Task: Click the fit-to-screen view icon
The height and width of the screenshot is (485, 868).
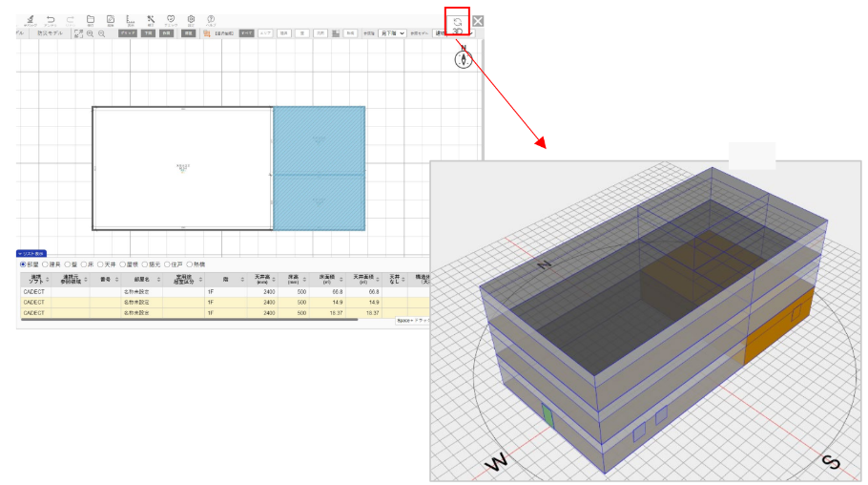Action: pyautogui.click(x=78, y=33)
